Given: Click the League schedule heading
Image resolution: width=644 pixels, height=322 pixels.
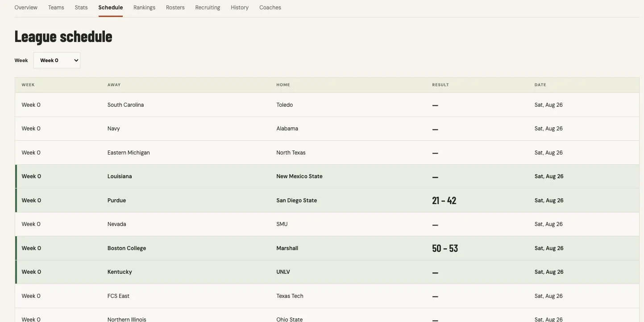Looking at the screenshot, I should [63, 37].
